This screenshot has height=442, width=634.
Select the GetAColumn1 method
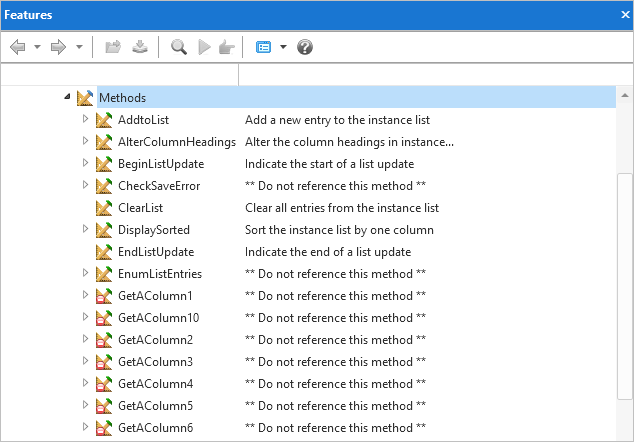[x=155, y=296]
